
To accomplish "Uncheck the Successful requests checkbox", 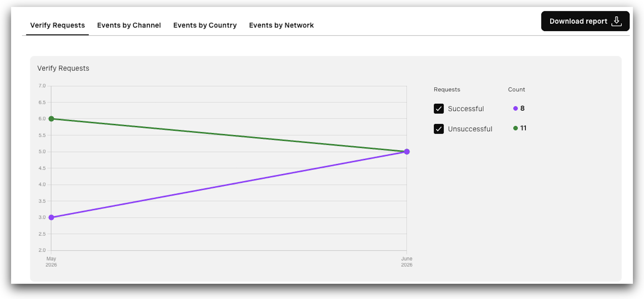I will coord(439,109).
